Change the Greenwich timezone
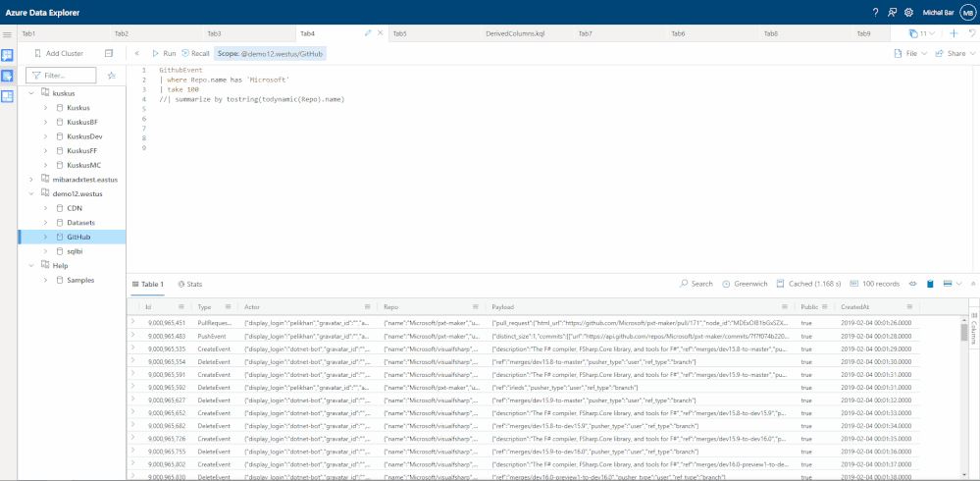This screenshot has width=980, height=481. click(745, 284)
